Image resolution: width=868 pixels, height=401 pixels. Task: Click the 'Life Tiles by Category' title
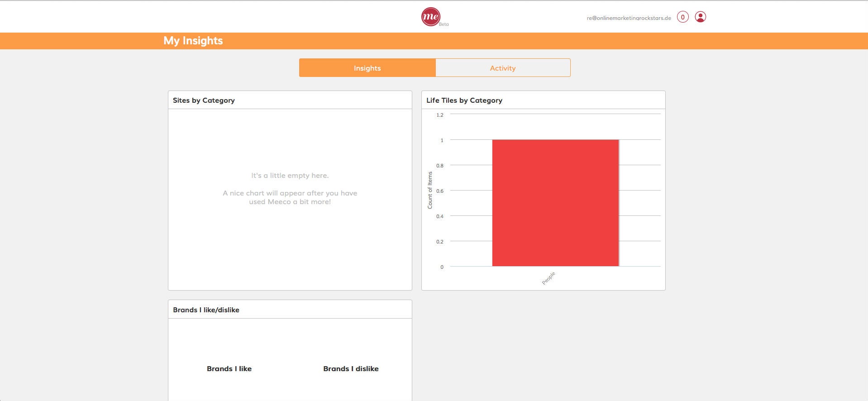(464, 100)
